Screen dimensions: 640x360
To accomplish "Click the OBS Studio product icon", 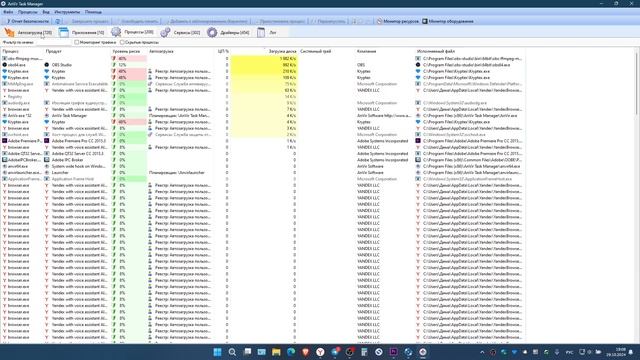I will [47, 65].
